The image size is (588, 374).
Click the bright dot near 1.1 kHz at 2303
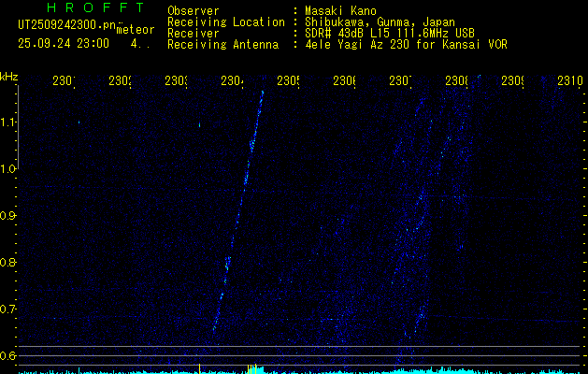click(x=199, y=125)
